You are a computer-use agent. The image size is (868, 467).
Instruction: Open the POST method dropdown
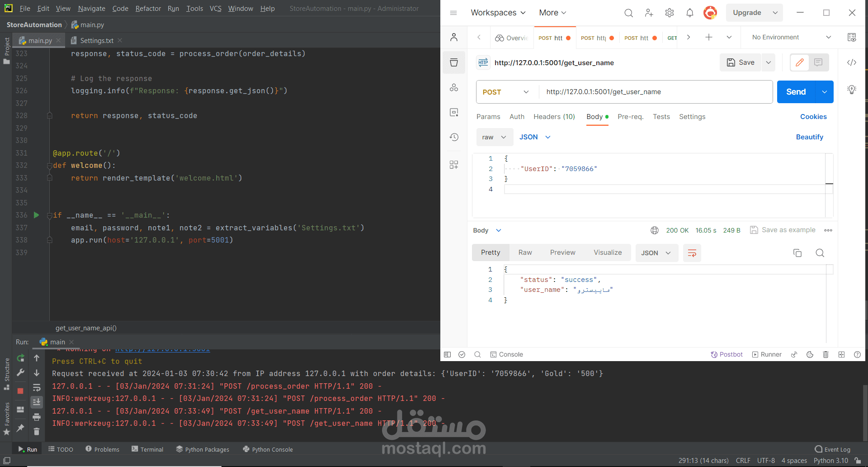[505, 92]
